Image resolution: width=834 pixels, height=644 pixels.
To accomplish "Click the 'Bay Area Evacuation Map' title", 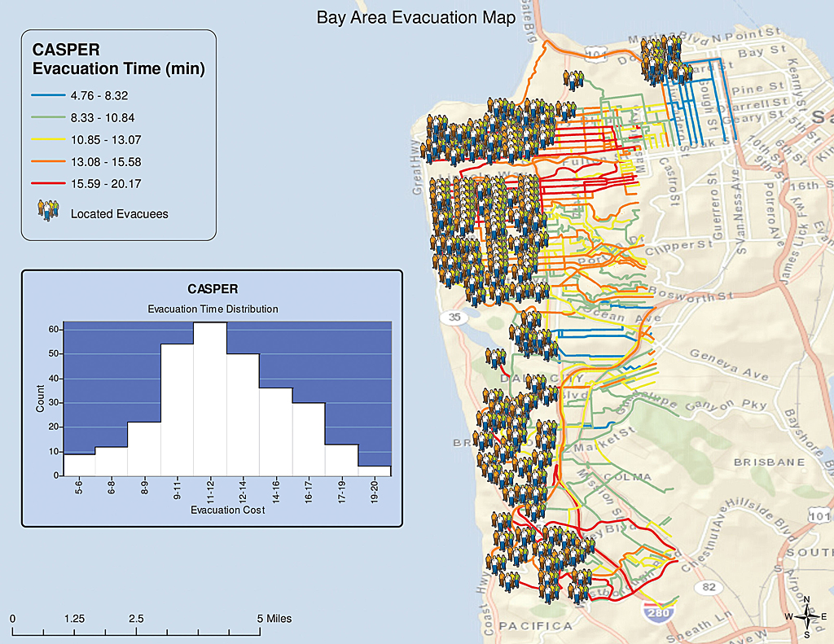I will point(416,18).
